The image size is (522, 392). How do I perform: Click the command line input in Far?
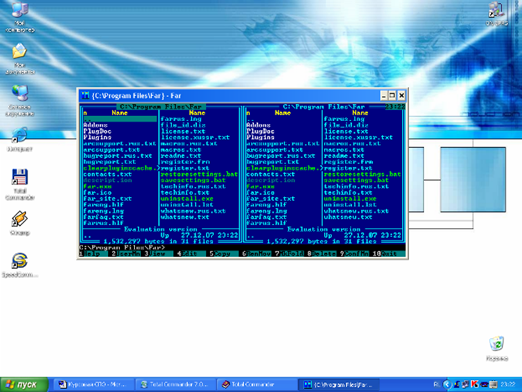[x=242, y=247]
